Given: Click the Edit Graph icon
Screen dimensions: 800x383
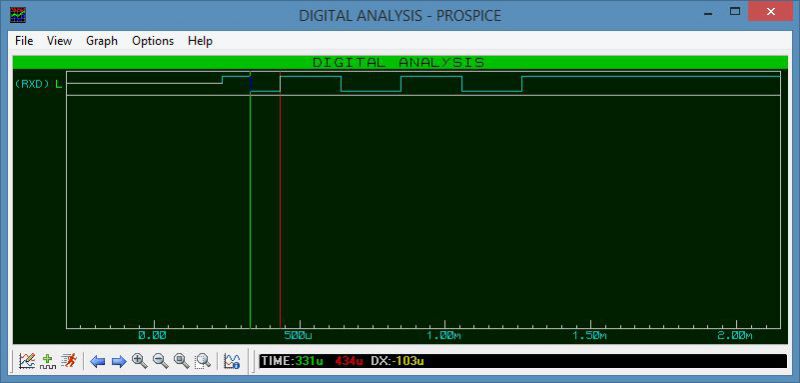Looking at the screenshot, I should pyautogui.click(x=27, y=361).
